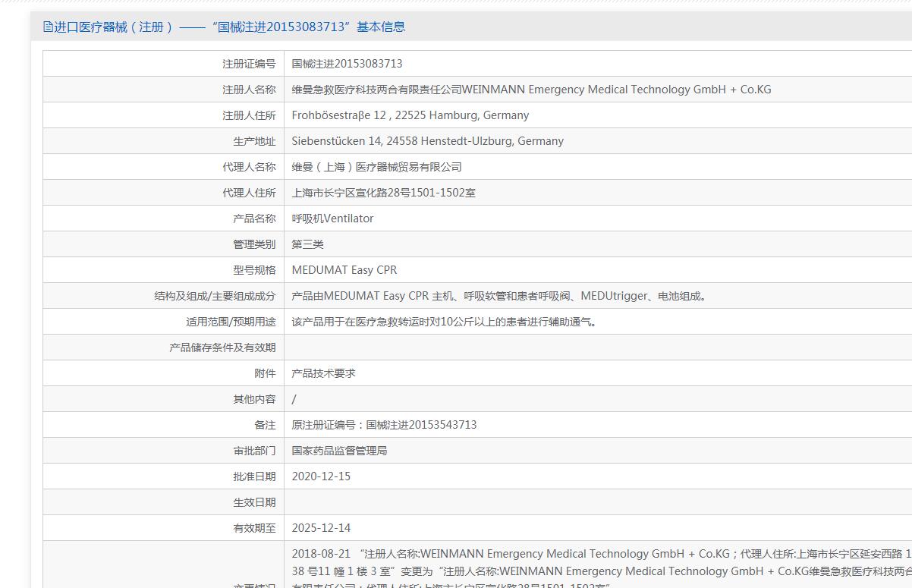Select the composition text mentioning MEDUtrigger
The width and height of the screenshot is (912, 588).
click(x=501, y=296)
